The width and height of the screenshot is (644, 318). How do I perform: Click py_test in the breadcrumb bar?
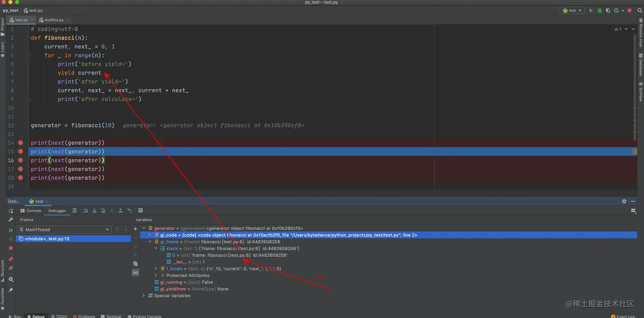click(x=11, y=11)
